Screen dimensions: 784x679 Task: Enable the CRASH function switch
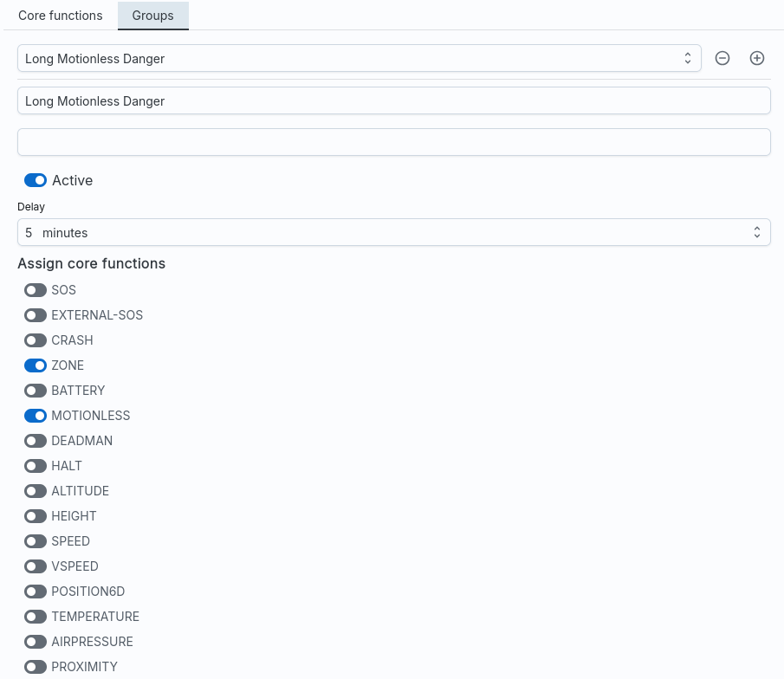pyautogui.click(x=36, y=340)
